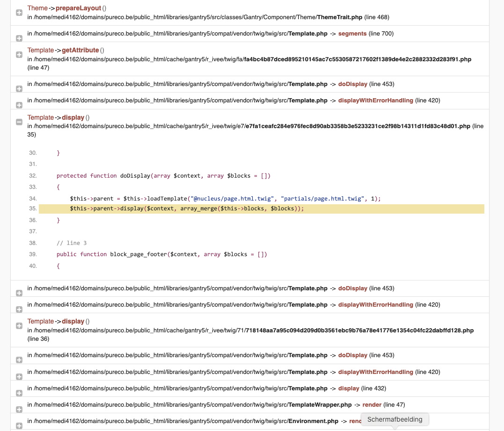Click the getAttribute method name
The height and width of the screenshot is (431, 504).
(80, 50)
